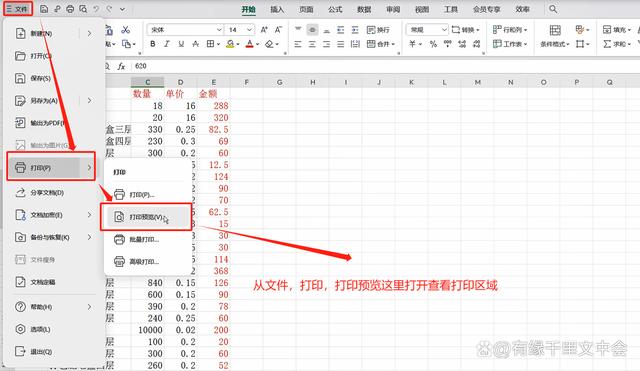Apply strikethrough formatting
The image size is (640, 371).
(196, 44)
